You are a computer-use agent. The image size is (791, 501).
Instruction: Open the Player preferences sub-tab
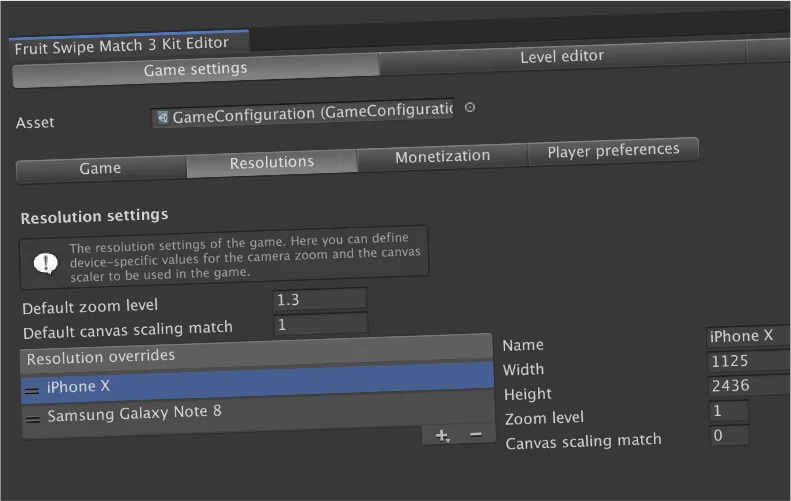point(613,150)
